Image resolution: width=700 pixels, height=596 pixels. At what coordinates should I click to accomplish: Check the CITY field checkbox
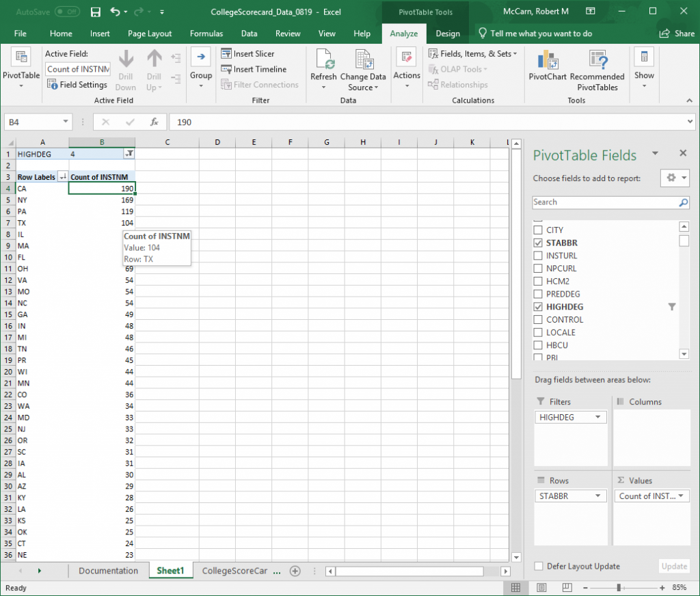[x=538, y=230]
